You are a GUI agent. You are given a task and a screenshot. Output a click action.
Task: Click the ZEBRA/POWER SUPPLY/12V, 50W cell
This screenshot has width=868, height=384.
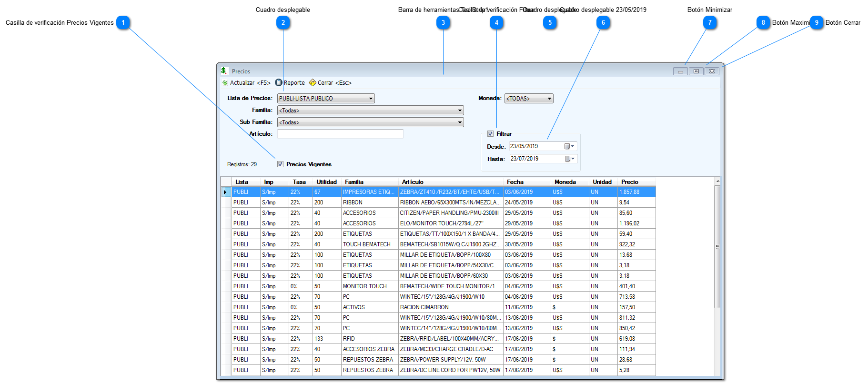pos(451,360)
